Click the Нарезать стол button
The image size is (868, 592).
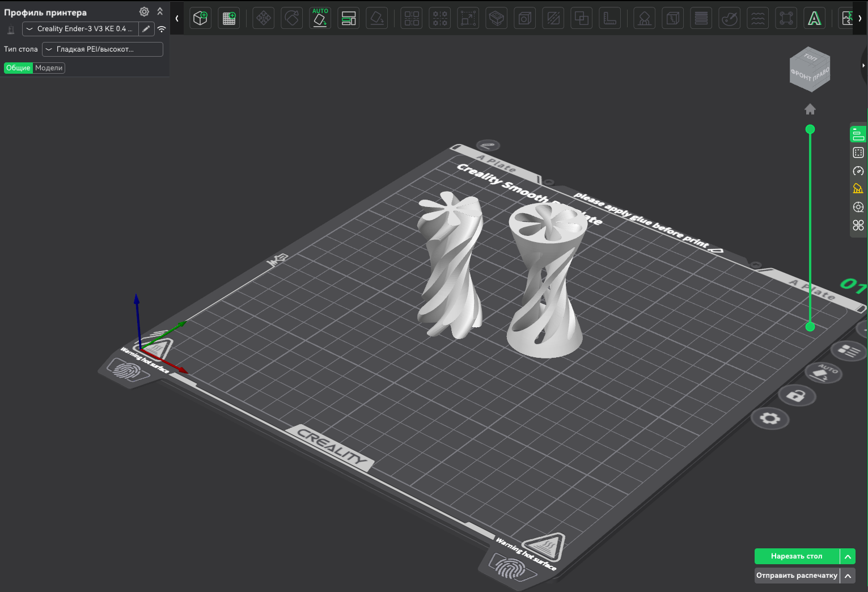[x=797, y=556]
